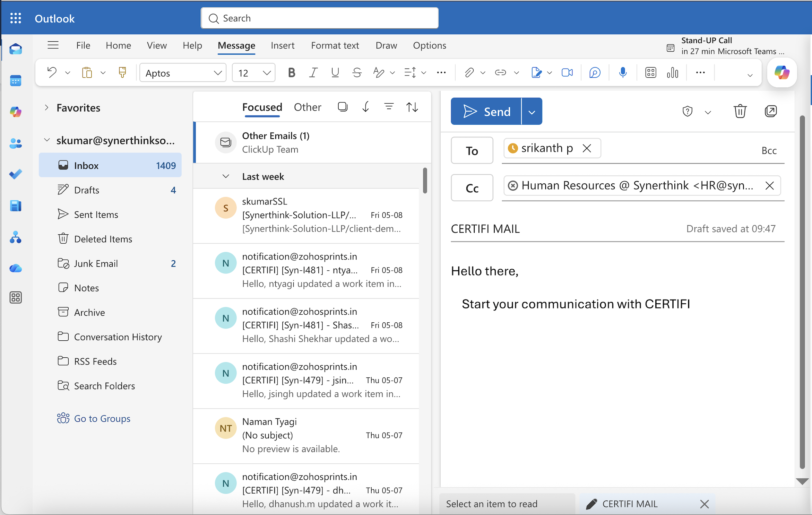Open the Insert tab
Screen dimensions: 812x515
tap(283, 45)
